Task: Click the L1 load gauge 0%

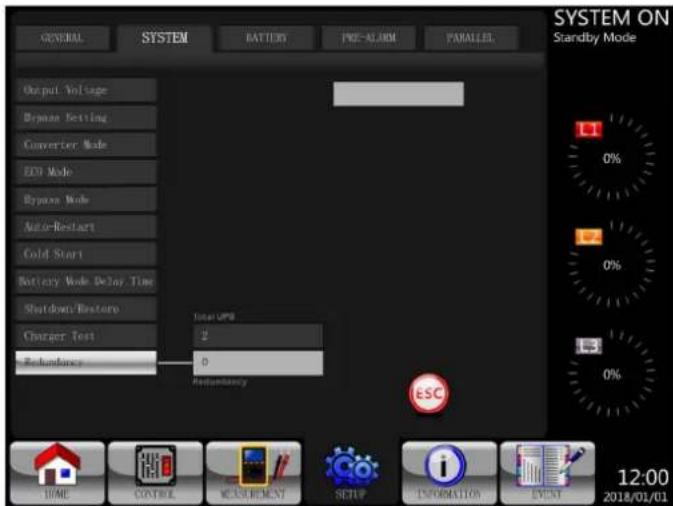Action: [x=612, y=158]
